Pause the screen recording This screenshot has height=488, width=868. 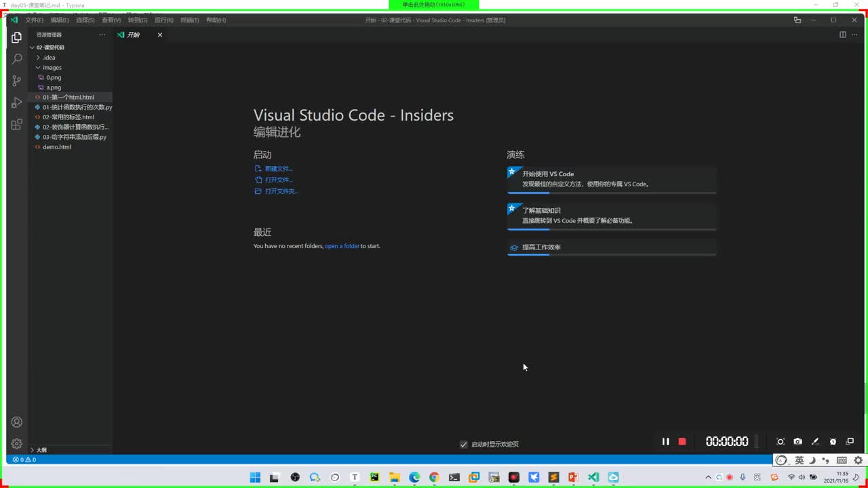coord(665,441)
